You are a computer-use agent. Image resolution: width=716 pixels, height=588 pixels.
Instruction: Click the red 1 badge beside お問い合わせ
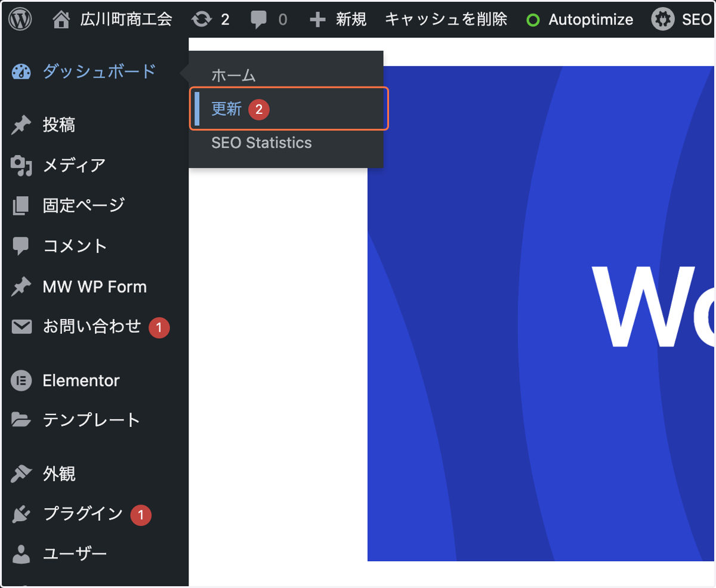tap(159, 327)
